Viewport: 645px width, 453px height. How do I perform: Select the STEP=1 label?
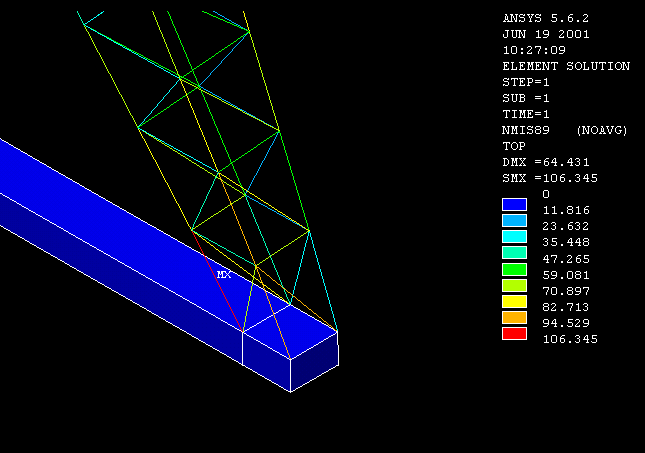pyautogui.click(x=524, y=82)
